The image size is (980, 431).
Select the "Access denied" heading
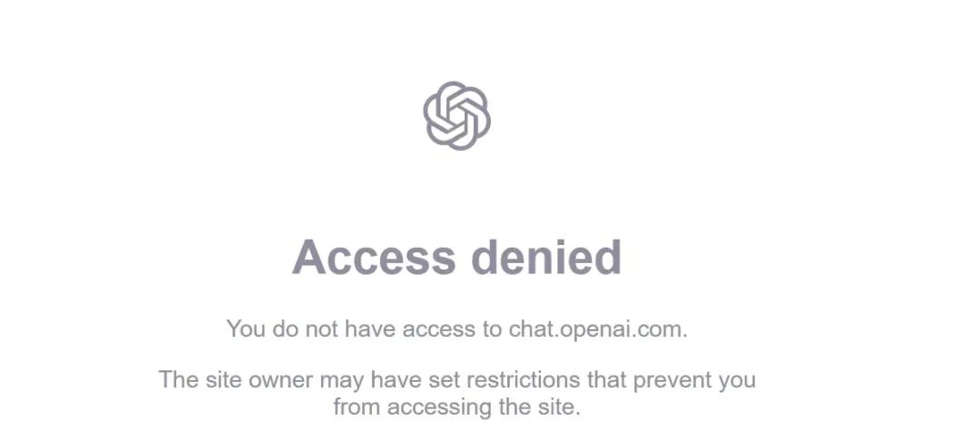click(456, 258)
